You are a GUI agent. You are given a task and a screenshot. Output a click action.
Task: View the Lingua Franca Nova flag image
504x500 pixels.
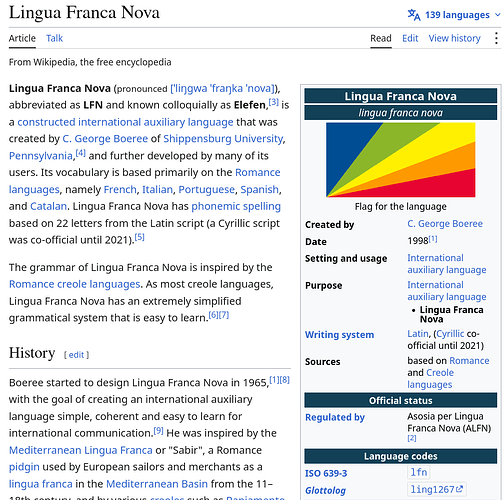tap(400, 160)
